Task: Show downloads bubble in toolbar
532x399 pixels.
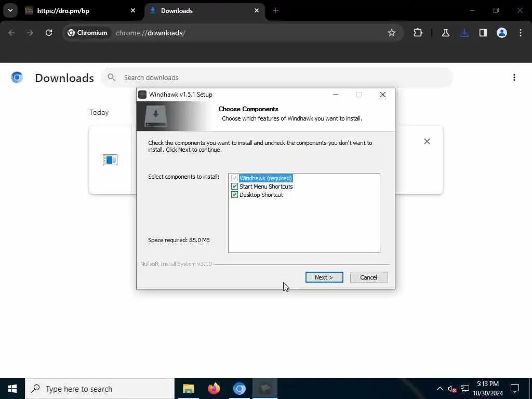Action: [464, 33]
